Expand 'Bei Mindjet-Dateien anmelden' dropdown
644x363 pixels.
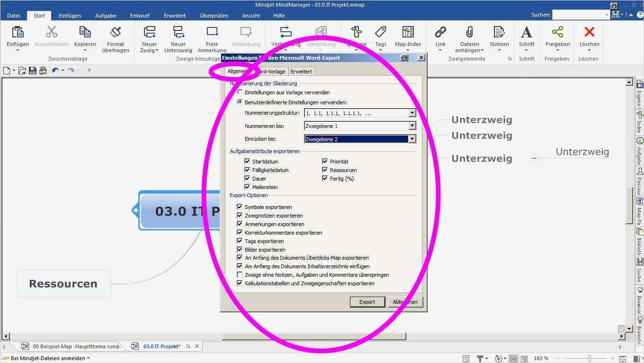(88, 358)
